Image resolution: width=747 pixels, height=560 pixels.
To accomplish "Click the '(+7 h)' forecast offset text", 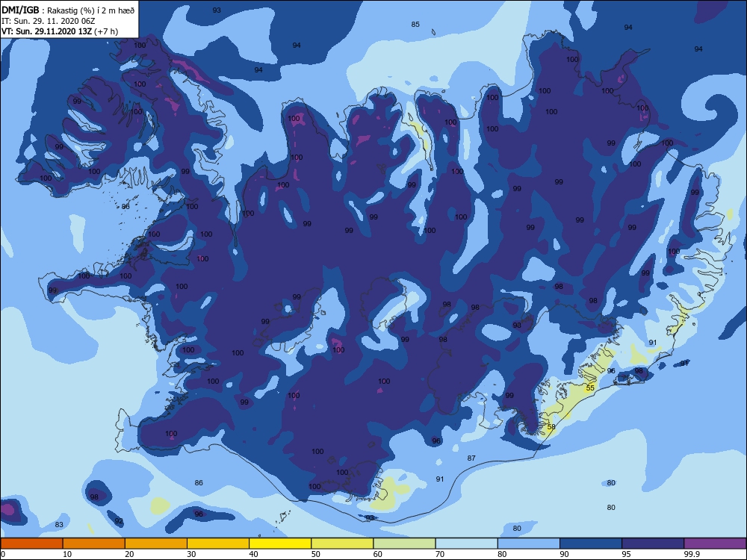I will click(106, 31).
